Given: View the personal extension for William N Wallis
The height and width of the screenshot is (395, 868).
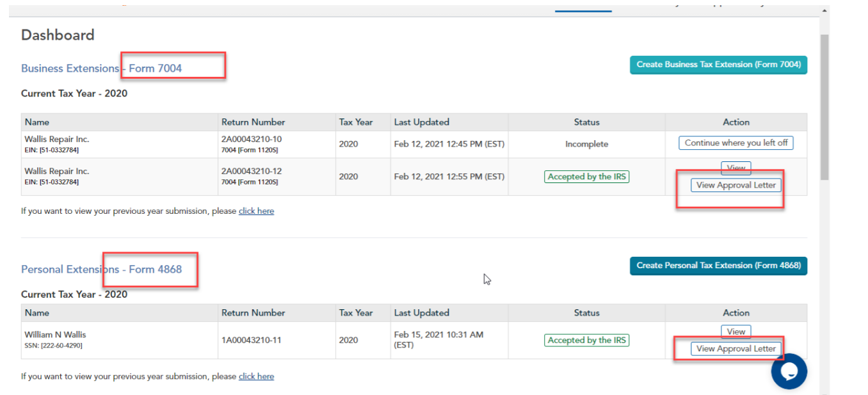Looking at the screenshot, I should [735, 331].
